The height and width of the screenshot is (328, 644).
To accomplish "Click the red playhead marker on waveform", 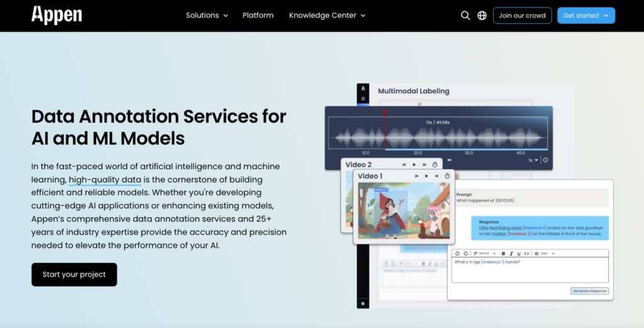I will [x=385, y=113].
